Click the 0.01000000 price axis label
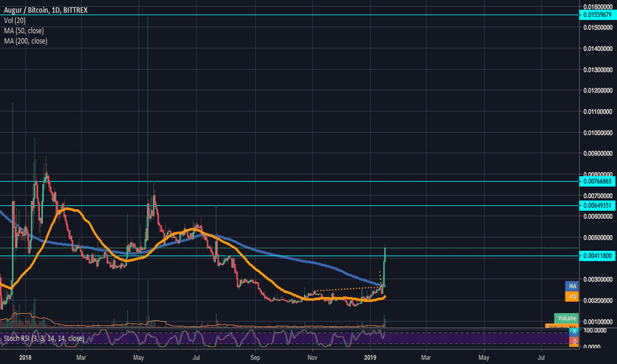Viewport: 617px width, 364px height. pos(598,132)
